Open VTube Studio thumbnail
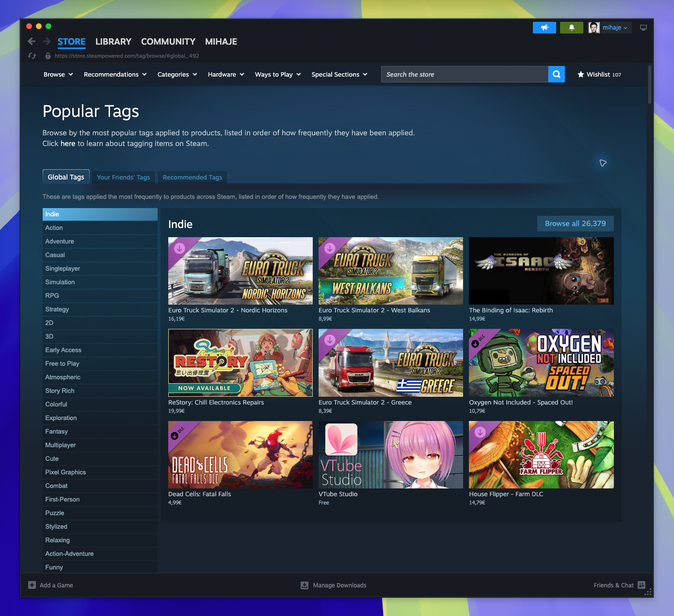The width and height of the screenshot is (674, 616). (391, 454)
